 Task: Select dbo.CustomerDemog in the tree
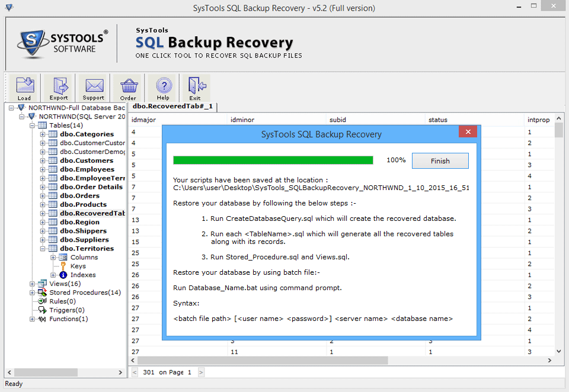[92, 152]
